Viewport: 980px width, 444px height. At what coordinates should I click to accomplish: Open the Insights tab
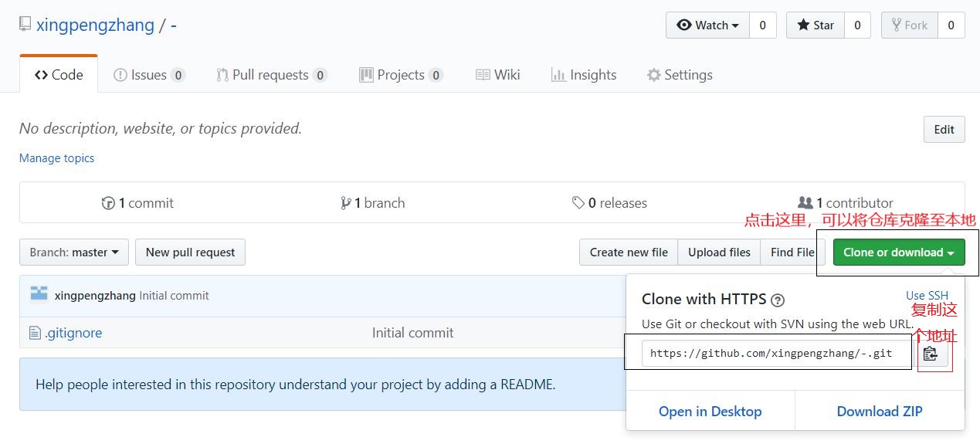[583, 75]
